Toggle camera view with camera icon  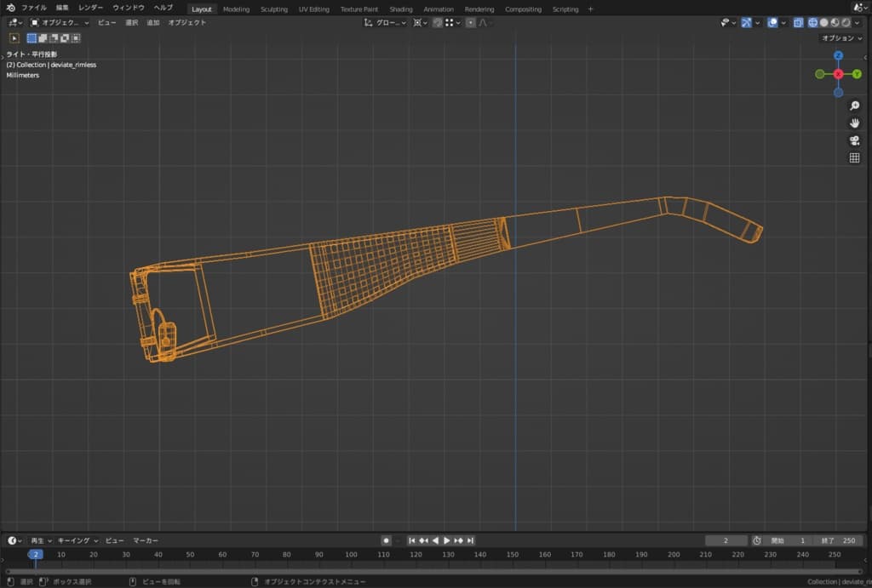tap(854, 140)
